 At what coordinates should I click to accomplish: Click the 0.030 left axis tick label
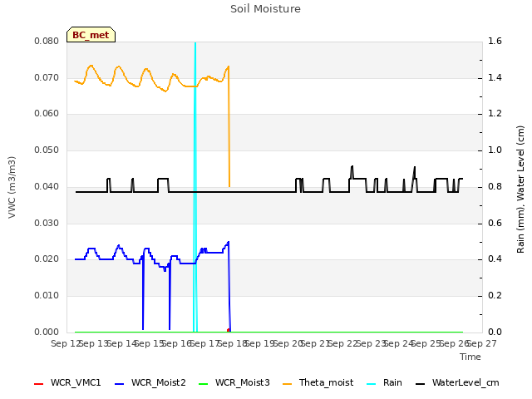coord(47,224)
